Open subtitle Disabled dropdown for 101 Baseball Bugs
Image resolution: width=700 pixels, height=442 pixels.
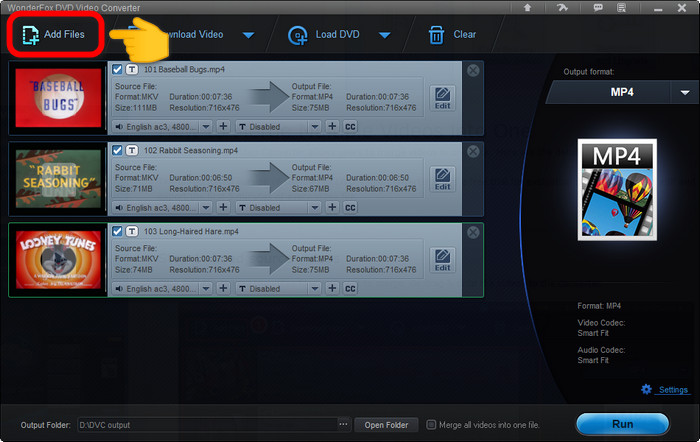pyautogui.click(x=279, y=127)
